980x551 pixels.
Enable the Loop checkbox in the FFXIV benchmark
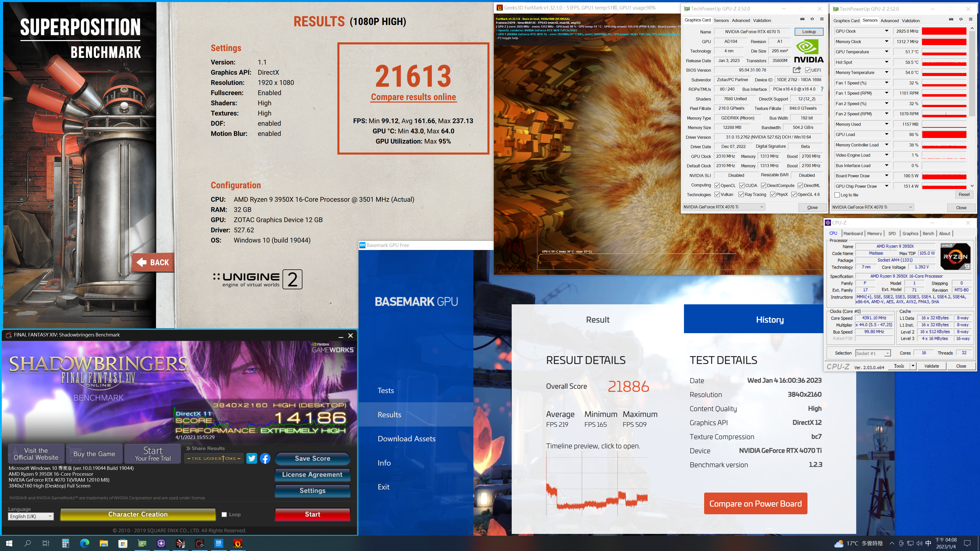(224, 515)
